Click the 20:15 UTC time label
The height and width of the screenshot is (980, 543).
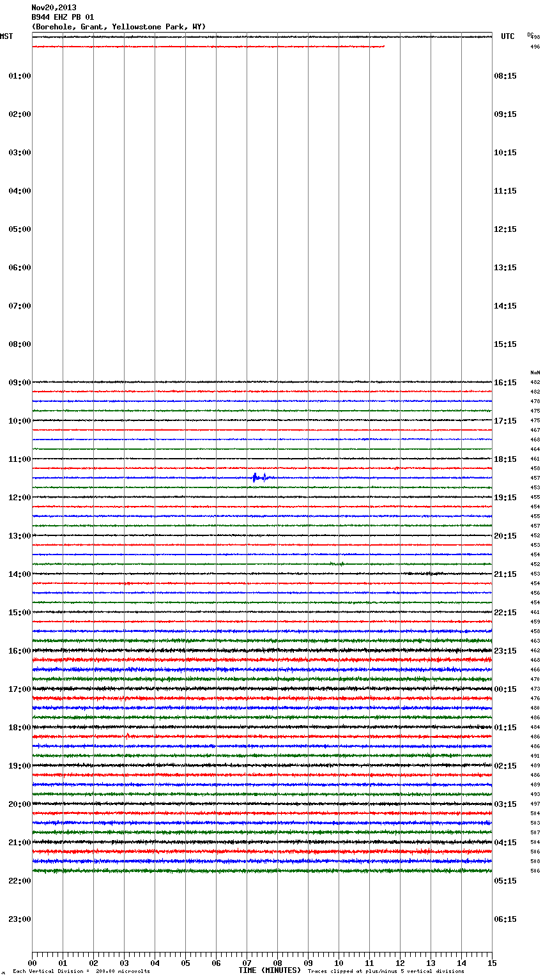click(505, 536)
